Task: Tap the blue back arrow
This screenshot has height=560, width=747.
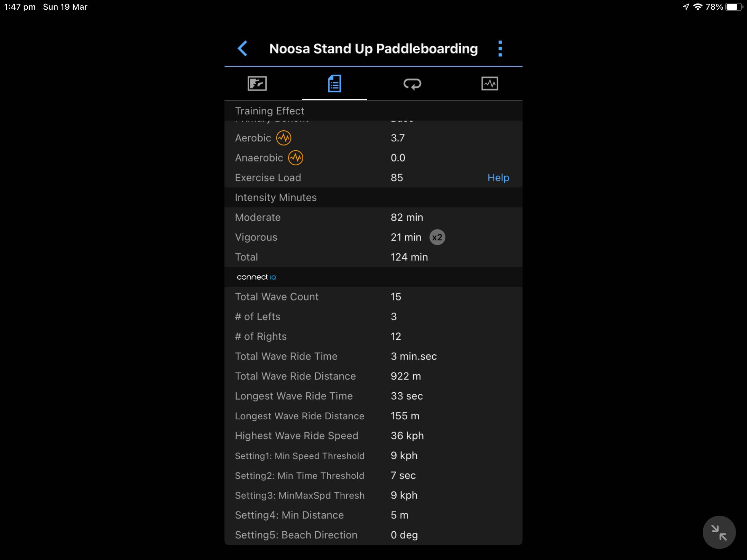Action: click(x=243, y=48)
